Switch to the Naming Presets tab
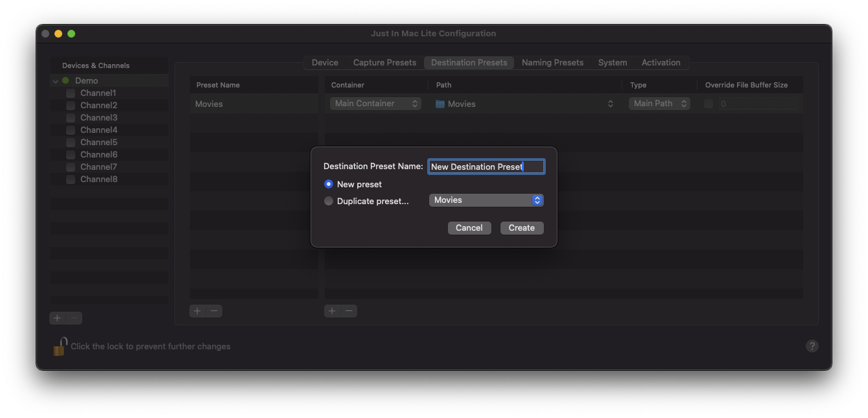868x418 pixels. 552,63
